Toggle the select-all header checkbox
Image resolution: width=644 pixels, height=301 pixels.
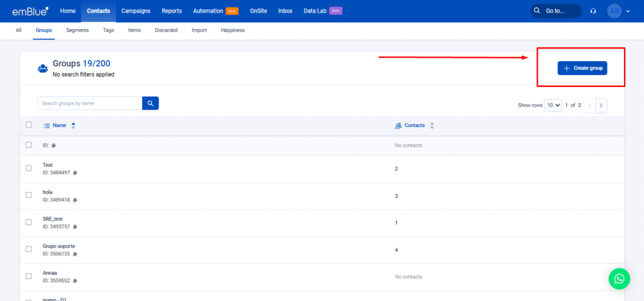coord(28,125)
